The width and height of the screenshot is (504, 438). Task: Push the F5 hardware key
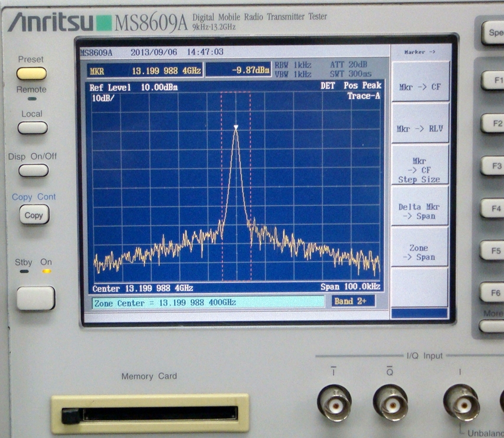pos(492,250)
